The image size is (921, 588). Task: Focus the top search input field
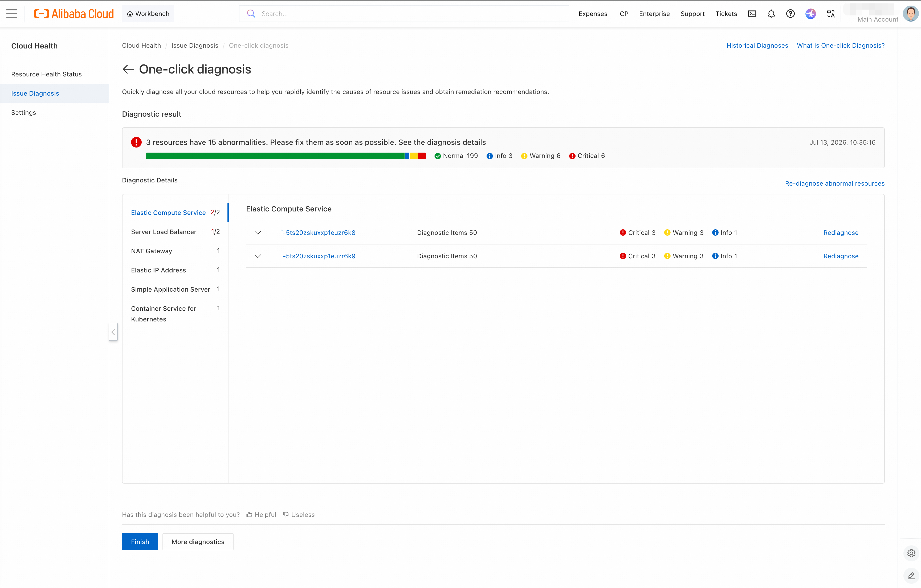(404, 14)
